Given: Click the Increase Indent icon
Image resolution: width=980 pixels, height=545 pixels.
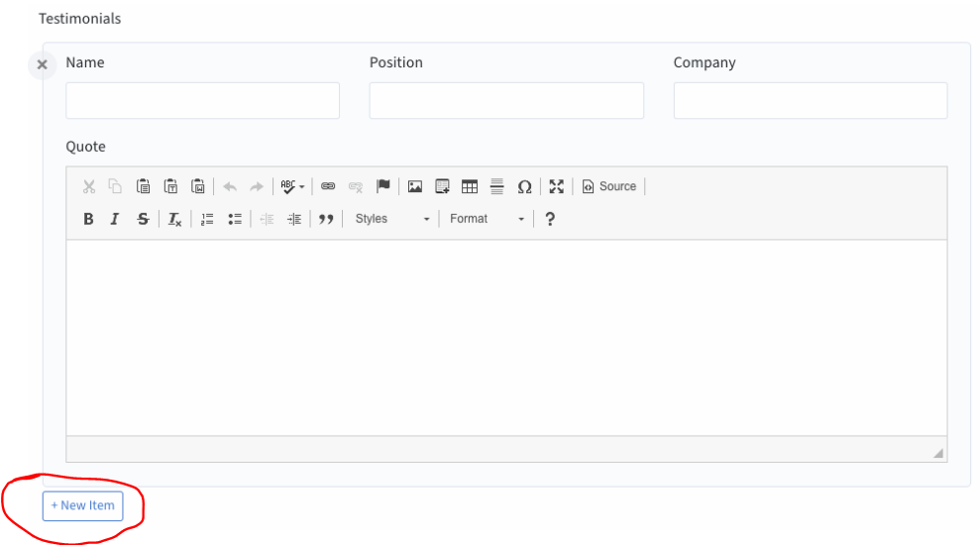Looking at the screenshot, I should [x=293, y=219].
